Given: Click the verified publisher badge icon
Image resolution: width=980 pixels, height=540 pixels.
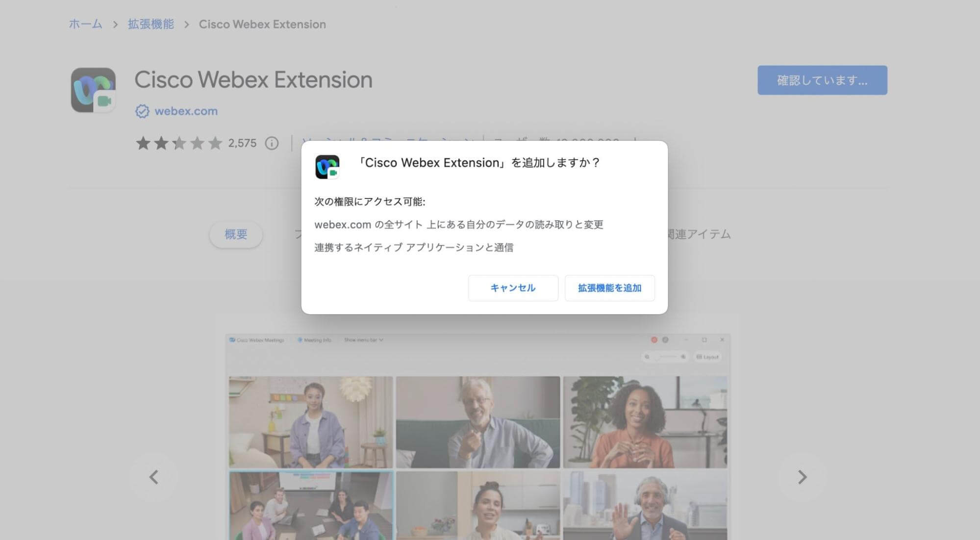Looking at the screenshot, I should [x=142, y=111].
